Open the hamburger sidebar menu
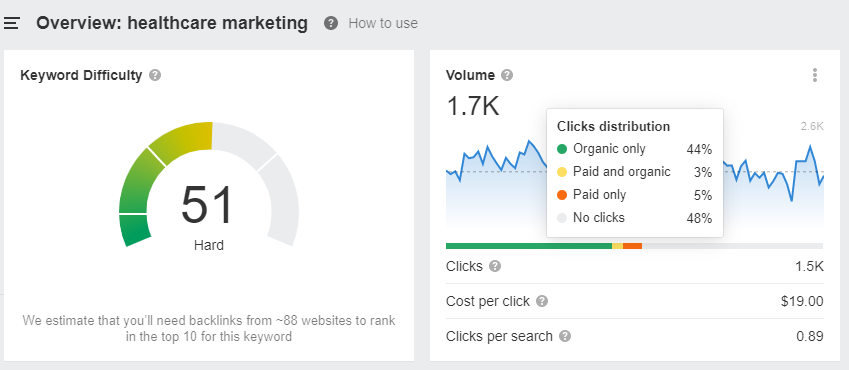 coord(11,23)
